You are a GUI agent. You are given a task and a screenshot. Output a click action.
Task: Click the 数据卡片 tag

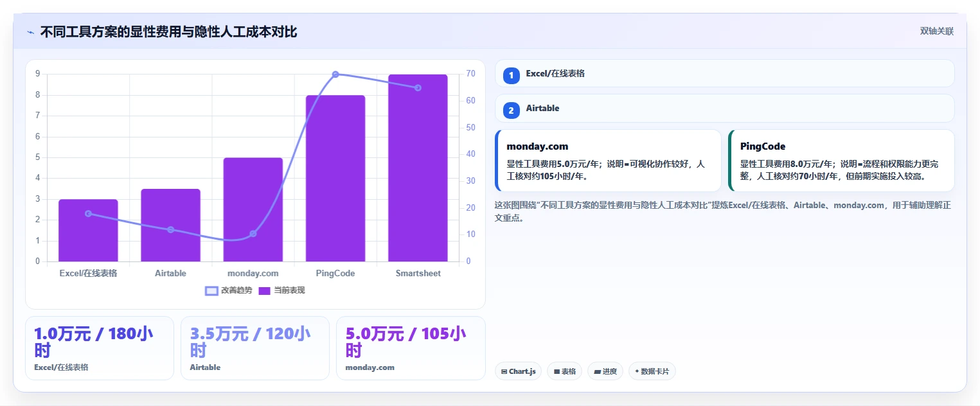(x=652, y=371)
